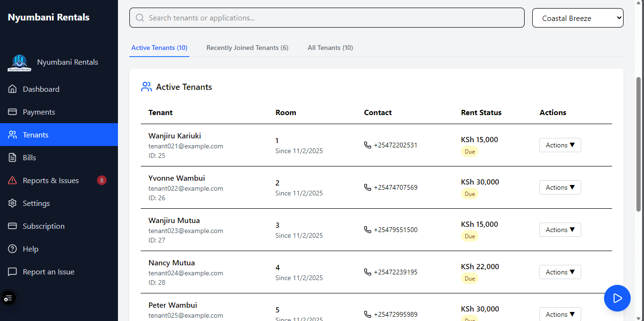Click the Help question mark icon
This screenshot has height=321, width=644.
point(12,249)
